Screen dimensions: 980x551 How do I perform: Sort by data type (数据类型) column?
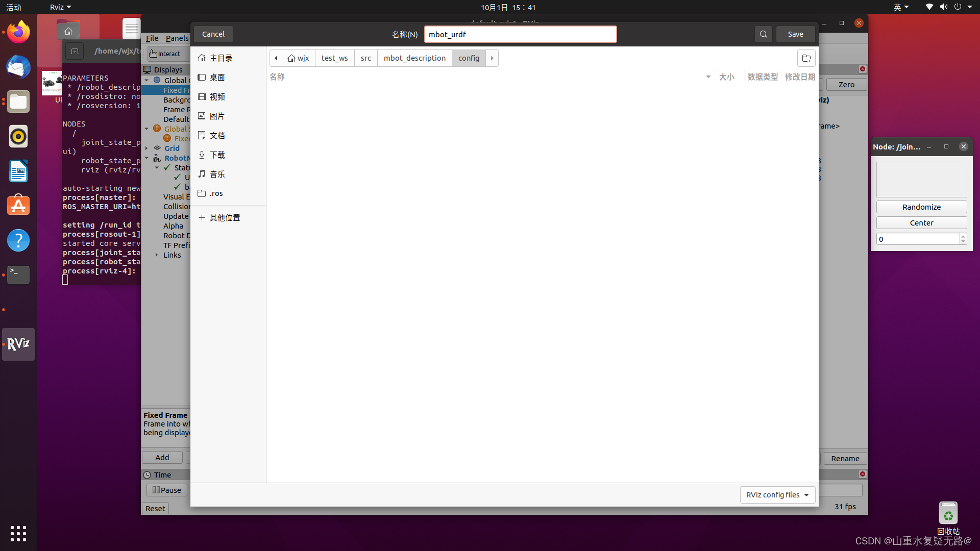point(763,77)
